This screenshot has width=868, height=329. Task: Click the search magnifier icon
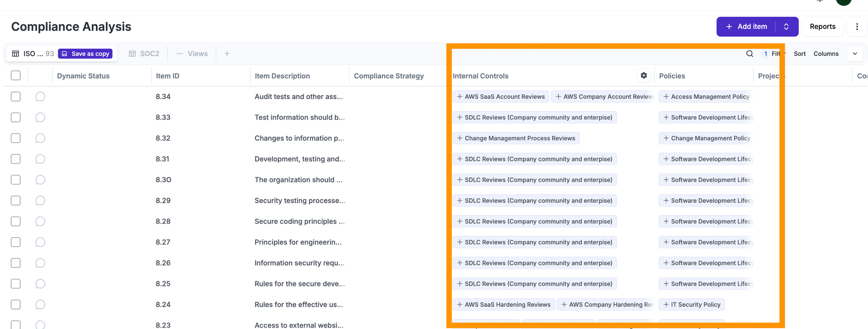point(750,53)
